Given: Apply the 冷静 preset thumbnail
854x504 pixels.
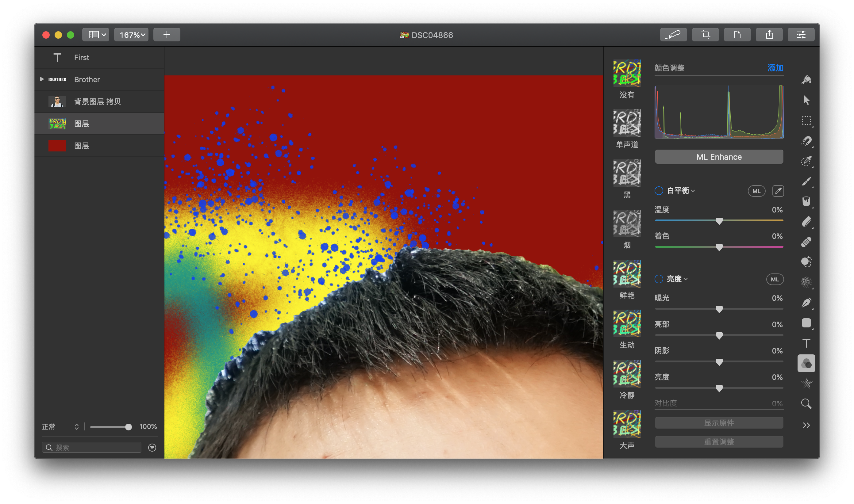Looking at the screenshot, I should (627, 374).
